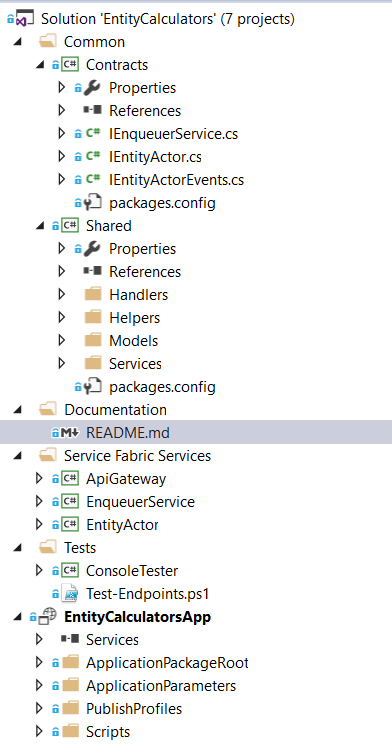Viewport: 392px width, 752px height.
Task: Click the ApplicationPackageRoot folder icon
Action: point(71,663)
